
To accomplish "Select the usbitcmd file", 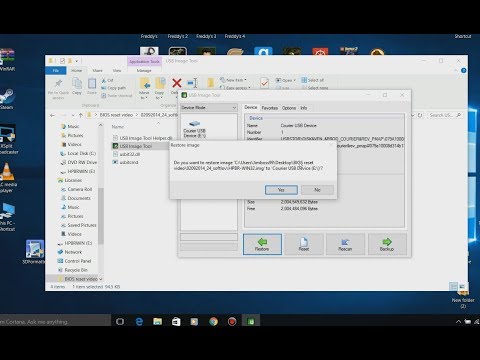I will tap(125, 162).
